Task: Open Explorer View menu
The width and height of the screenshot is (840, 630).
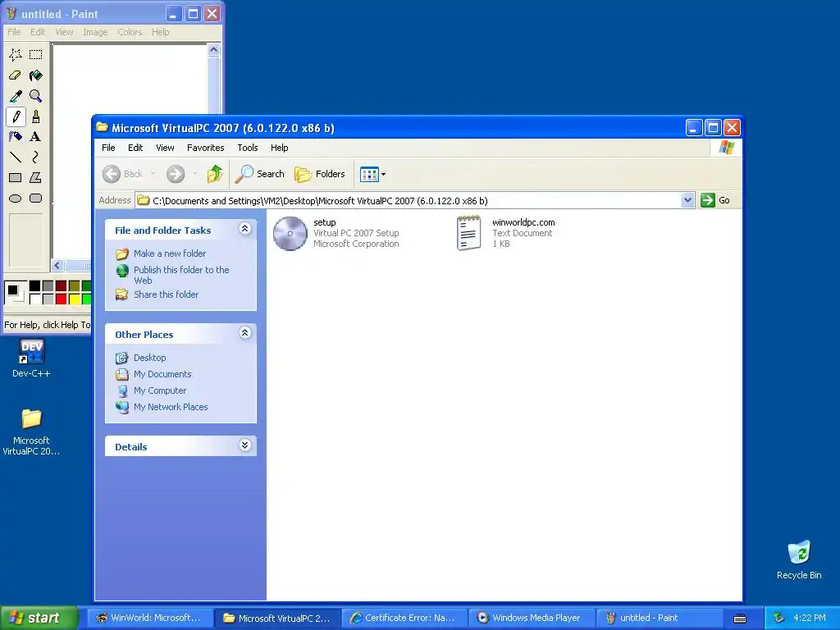Action: click(x=165, y=148)
